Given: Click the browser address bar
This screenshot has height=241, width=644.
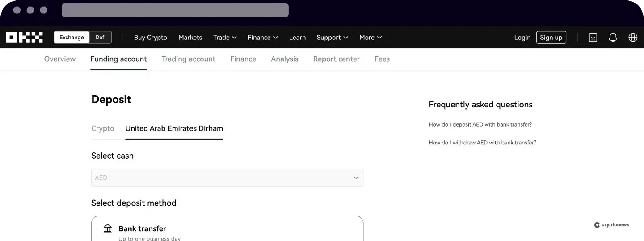Looking at the screenshot, I should 175,10.
